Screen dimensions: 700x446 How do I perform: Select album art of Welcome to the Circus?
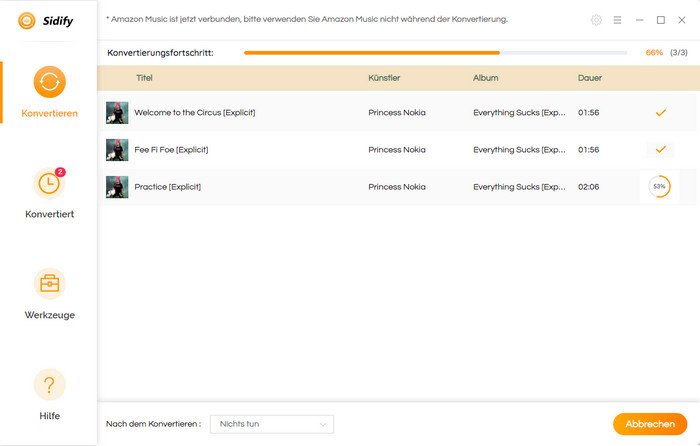pos(117,113)
